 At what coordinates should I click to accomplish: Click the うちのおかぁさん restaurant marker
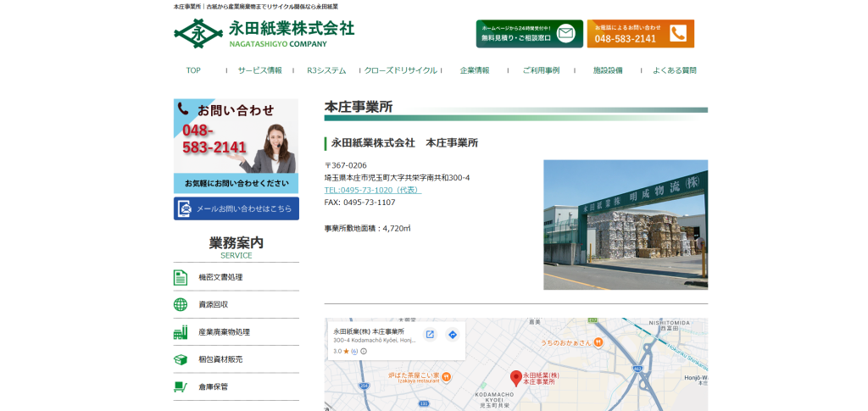[x=598, y=343]
